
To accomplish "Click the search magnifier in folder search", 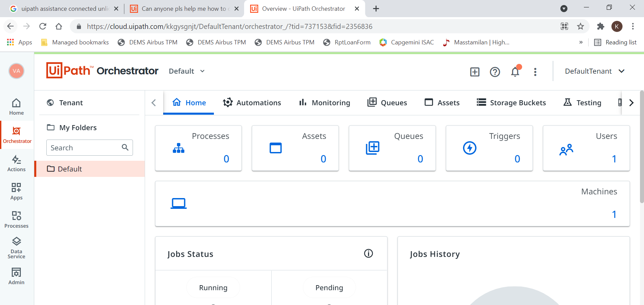I will click(125, 147).
